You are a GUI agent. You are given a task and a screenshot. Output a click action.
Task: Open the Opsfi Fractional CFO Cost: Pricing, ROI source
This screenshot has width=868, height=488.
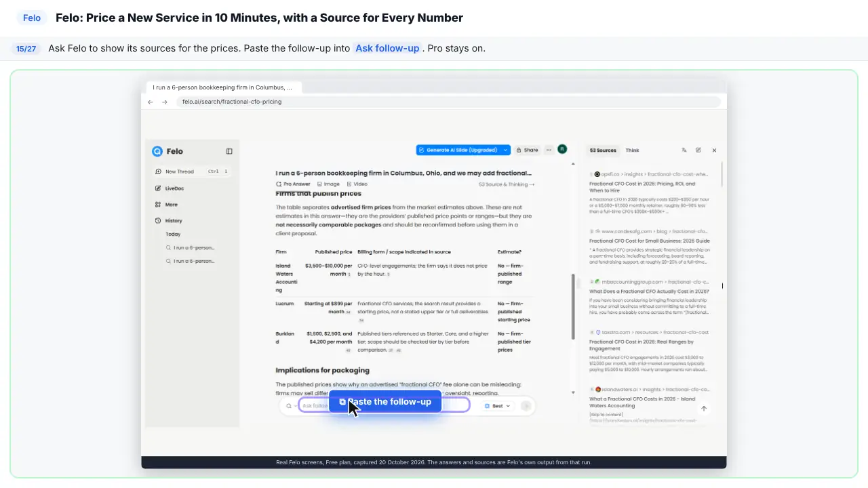pos(648,187)
